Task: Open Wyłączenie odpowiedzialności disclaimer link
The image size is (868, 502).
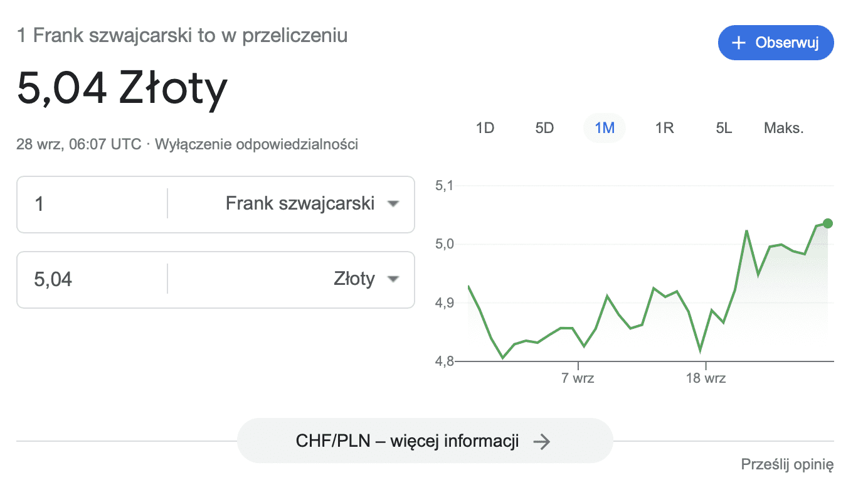Action: click(257, 144)
